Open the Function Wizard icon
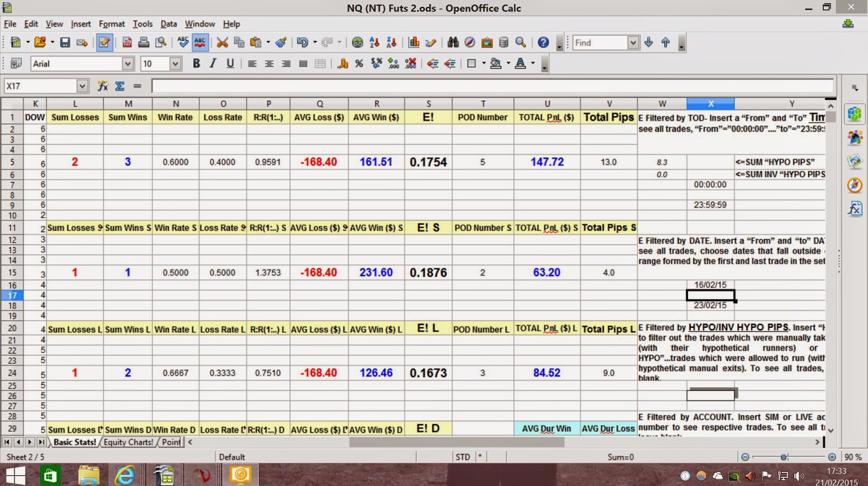This screenshot has width=868, height=486. pos(103,86)
